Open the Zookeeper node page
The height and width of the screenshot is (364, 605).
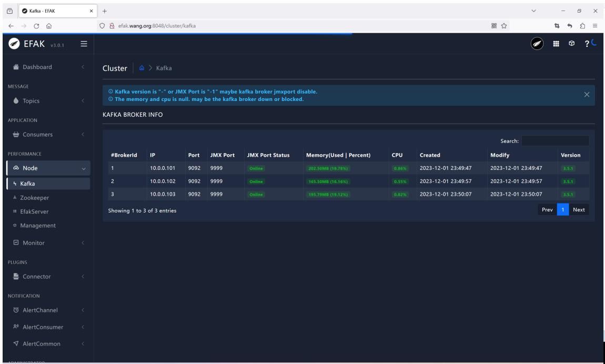(34, 198)
